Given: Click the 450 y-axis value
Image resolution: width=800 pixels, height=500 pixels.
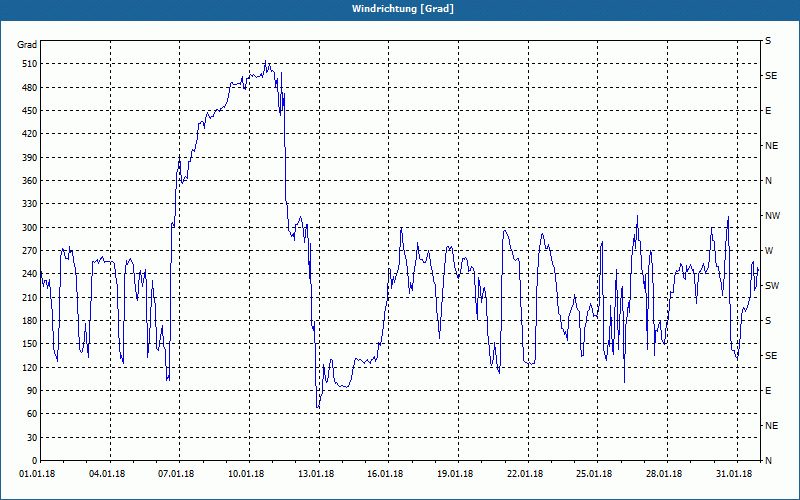Looking at the screenshot, I should coord(30,111).
